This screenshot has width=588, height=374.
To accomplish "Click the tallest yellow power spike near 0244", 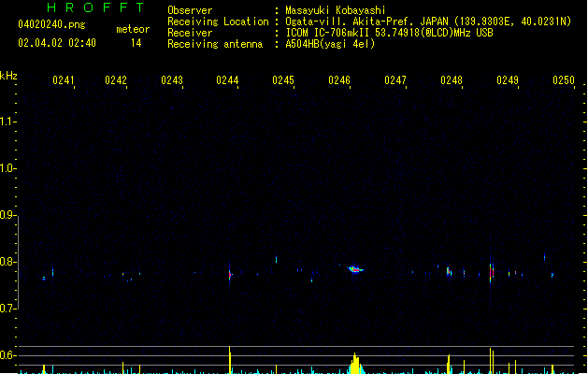I will click(x=230, y=360).
